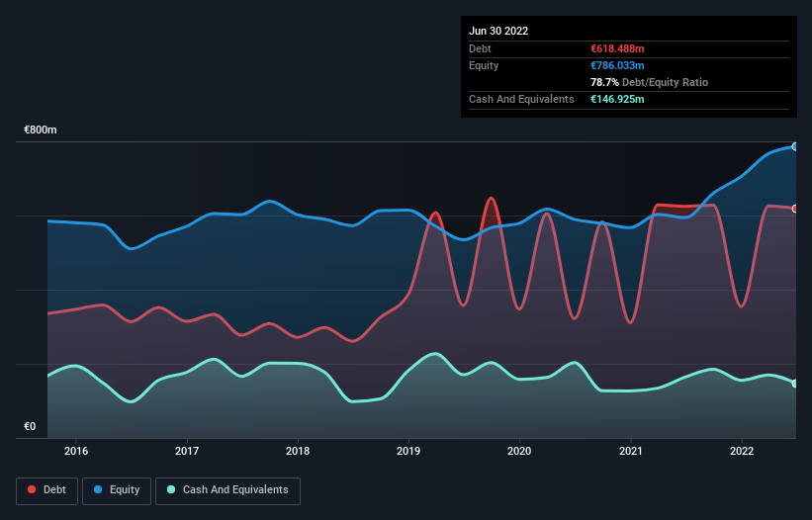The image size is (812, 520).
Task: Toggle the Equity series legend button
Action: (x=117, y=490)
